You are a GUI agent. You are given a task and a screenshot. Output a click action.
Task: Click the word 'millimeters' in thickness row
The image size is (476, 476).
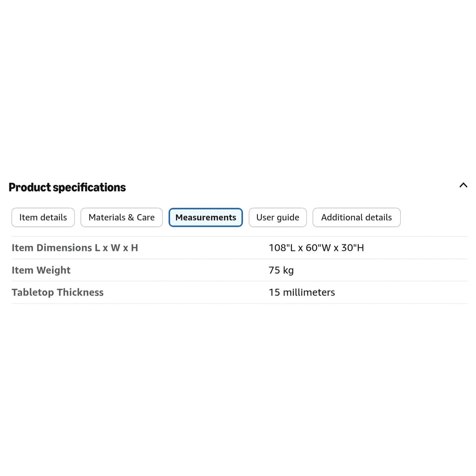(309, 292)
